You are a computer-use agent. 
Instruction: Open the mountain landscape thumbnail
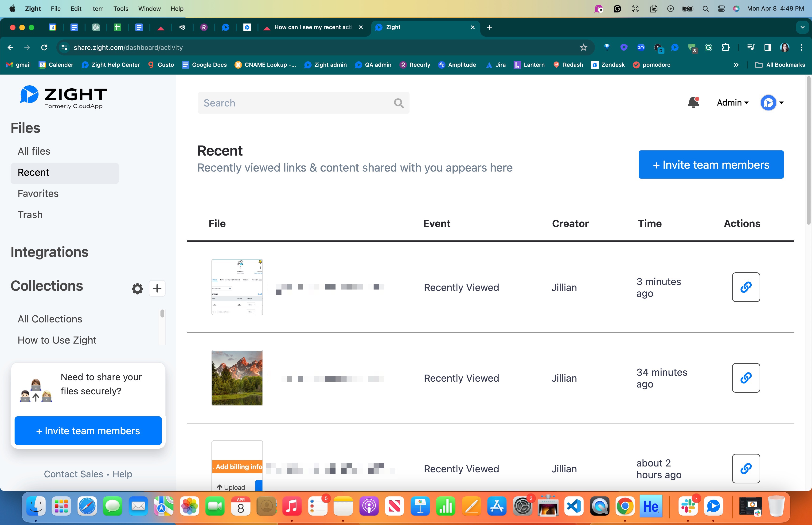pyautogui.click(x=237, y=378)
